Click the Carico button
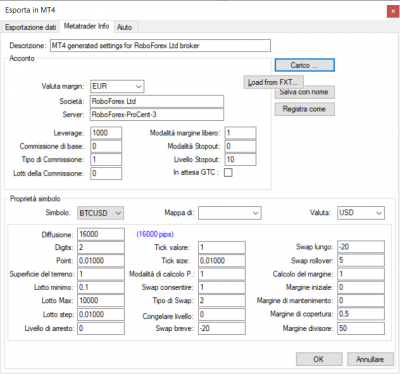The width and height of the screenshot is (400, 374). (304, 65)
